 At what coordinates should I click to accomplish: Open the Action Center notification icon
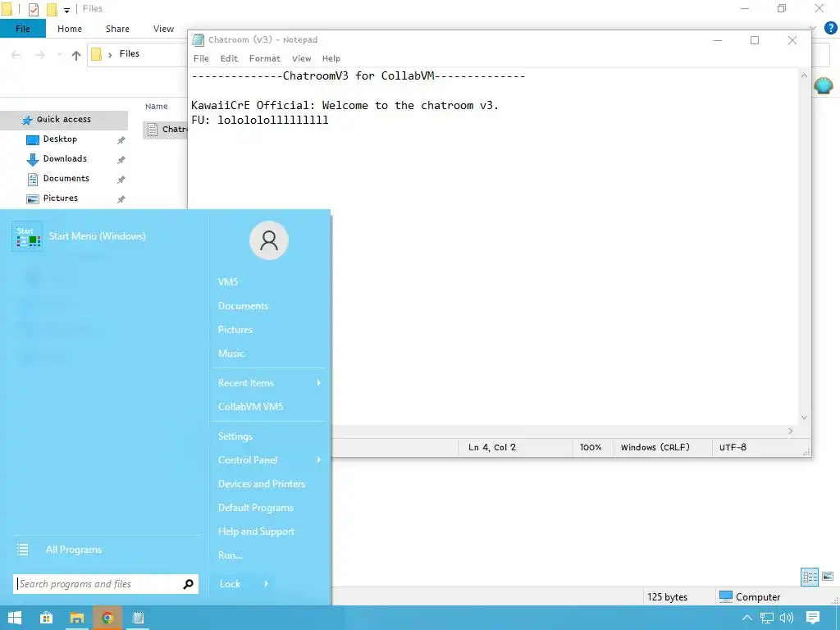pos(813,618)
